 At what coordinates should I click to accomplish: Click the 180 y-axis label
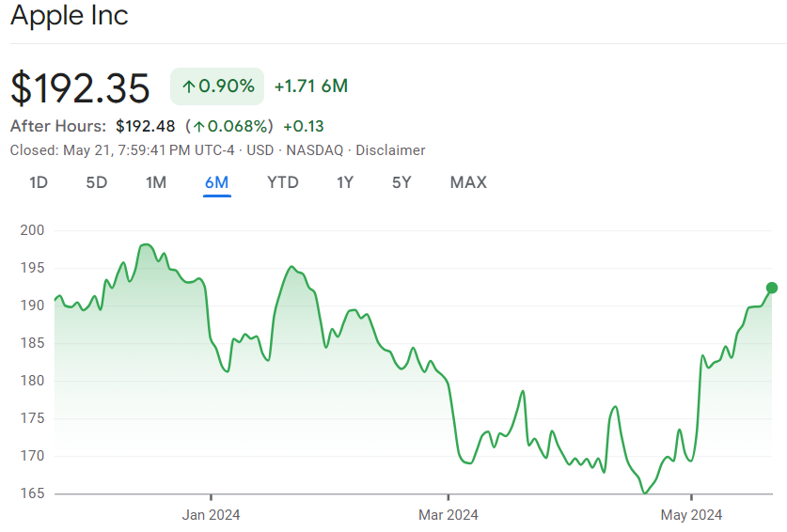point(32,381)
